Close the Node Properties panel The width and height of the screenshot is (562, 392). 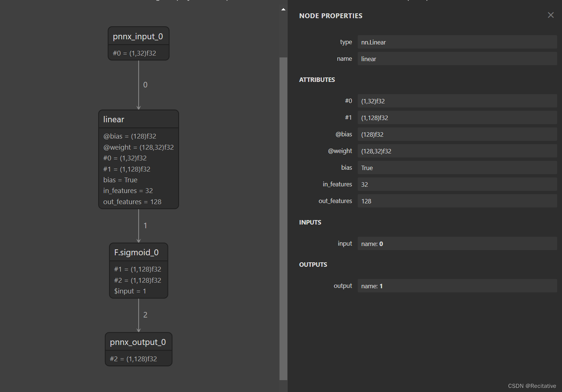coord(551,15)
